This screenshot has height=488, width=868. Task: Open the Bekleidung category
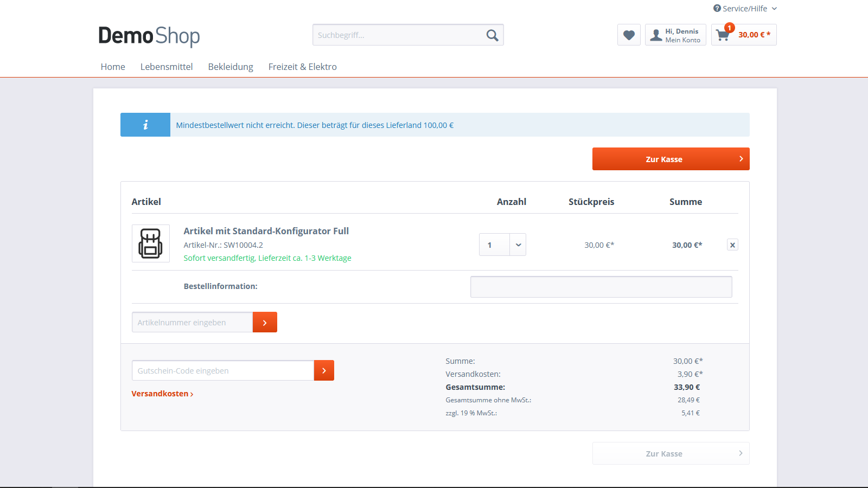[231, 67]
